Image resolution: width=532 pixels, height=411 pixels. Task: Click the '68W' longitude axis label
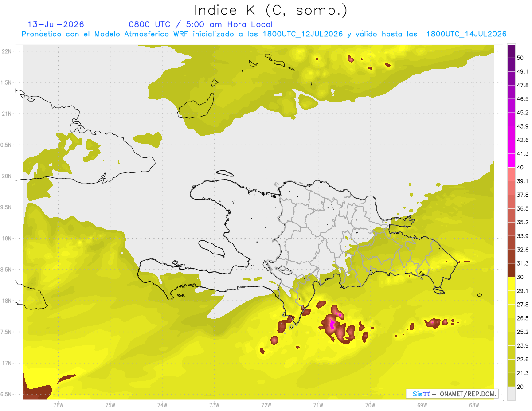pyautogui.click(x=474, y=405)
